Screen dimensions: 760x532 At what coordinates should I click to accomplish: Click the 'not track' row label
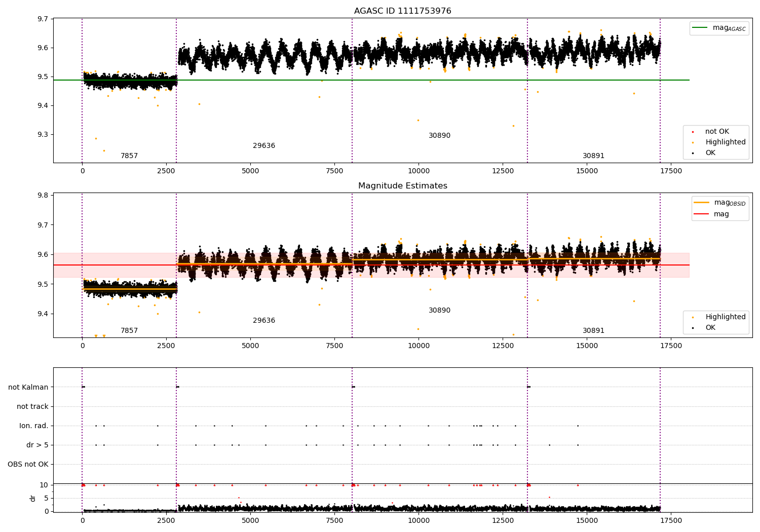click(x=32, y=407)
